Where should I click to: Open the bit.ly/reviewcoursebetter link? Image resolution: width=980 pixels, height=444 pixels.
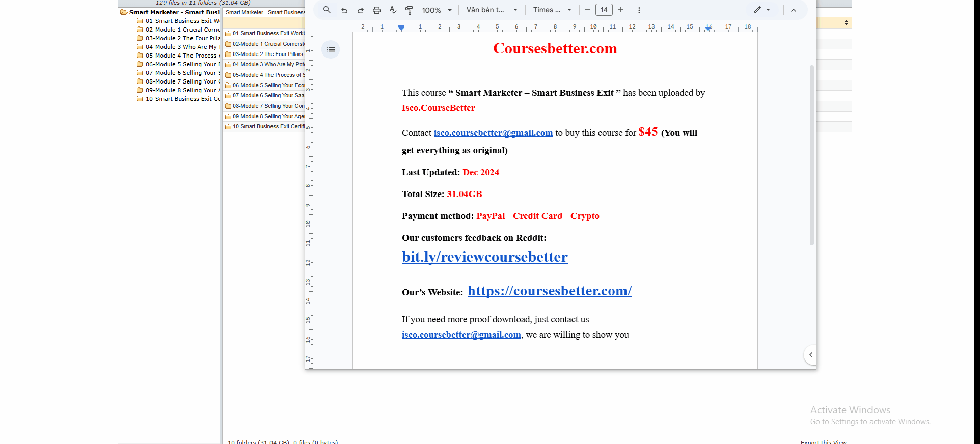tap(485, 257)
